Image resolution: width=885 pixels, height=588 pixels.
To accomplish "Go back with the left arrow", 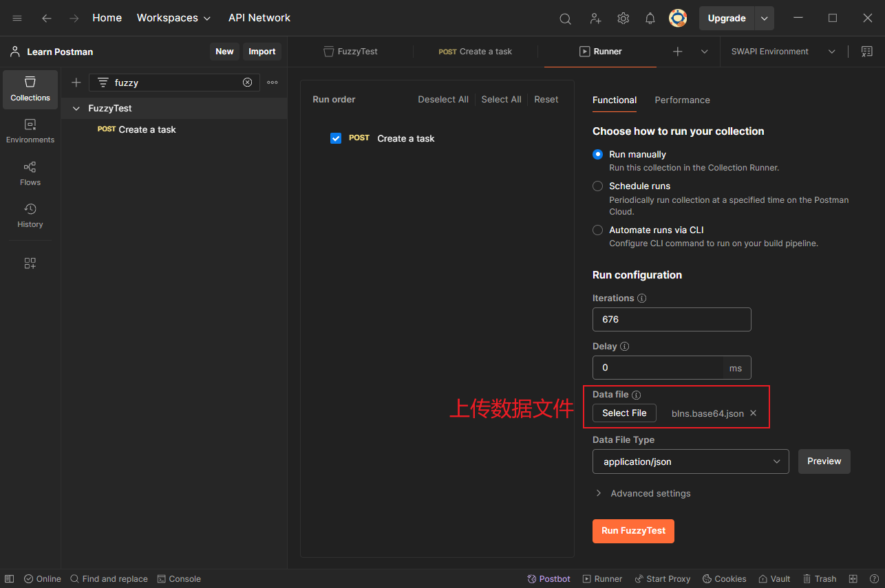I will (x=47, y=18).
